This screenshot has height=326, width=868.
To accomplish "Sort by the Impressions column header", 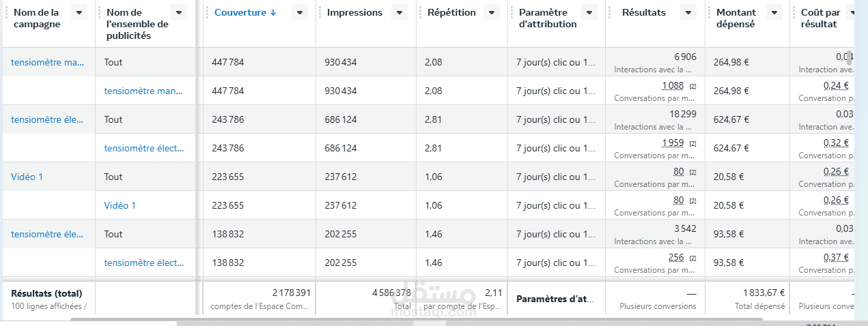I will pyautogui.click(x=354, y=12).
